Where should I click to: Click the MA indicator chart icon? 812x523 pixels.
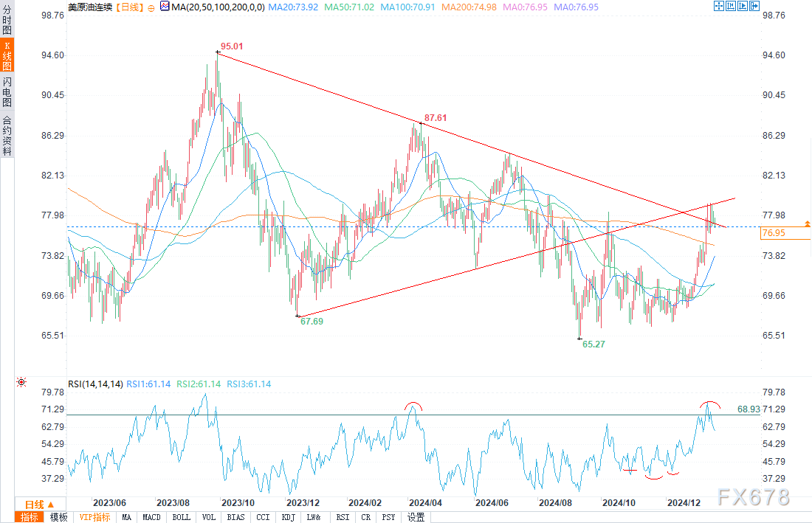(x=165, y=7)
